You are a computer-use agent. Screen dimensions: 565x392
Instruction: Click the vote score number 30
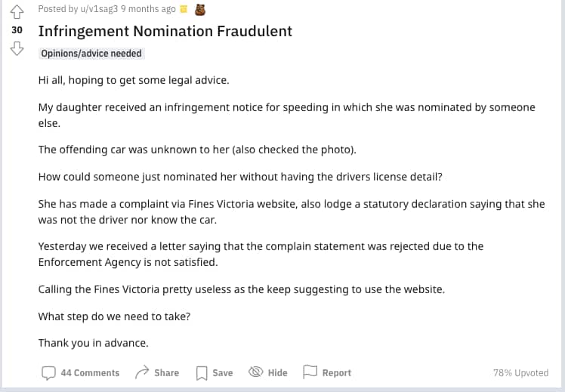pos(17,30)
